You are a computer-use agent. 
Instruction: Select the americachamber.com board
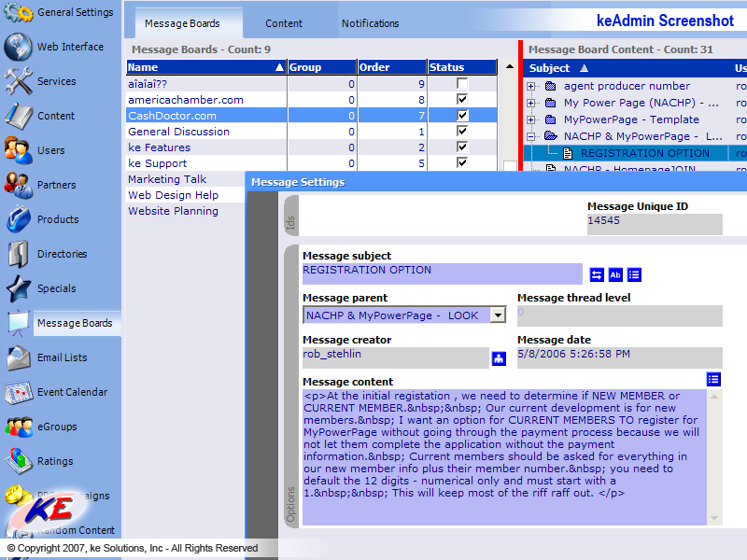(x=312, y=100)
